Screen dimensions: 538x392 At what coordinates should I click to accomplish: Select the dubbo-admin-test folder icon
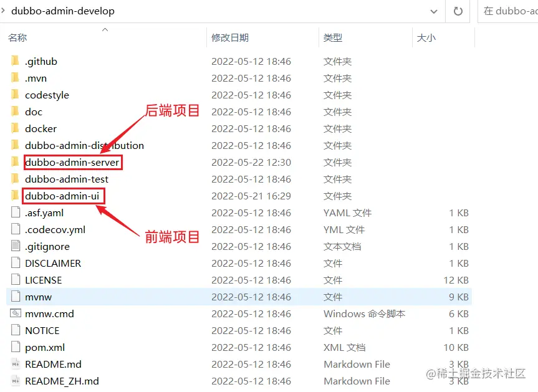point(15,179)
